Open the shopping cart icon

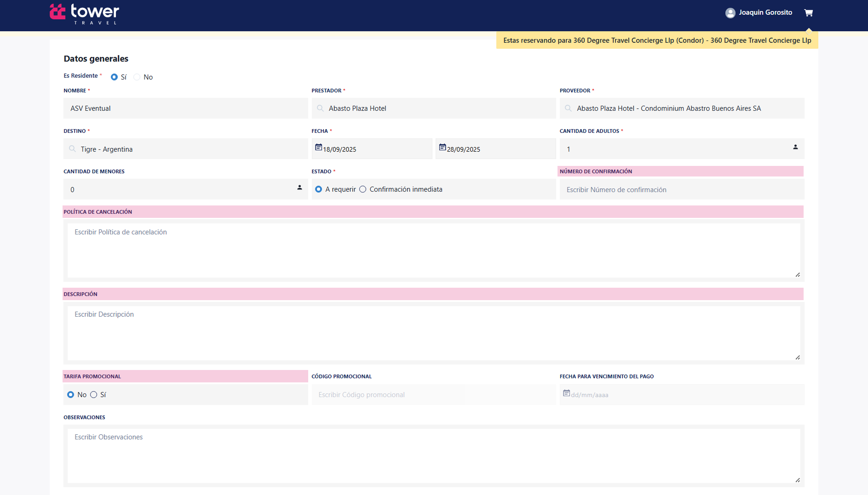click(808, 13)
